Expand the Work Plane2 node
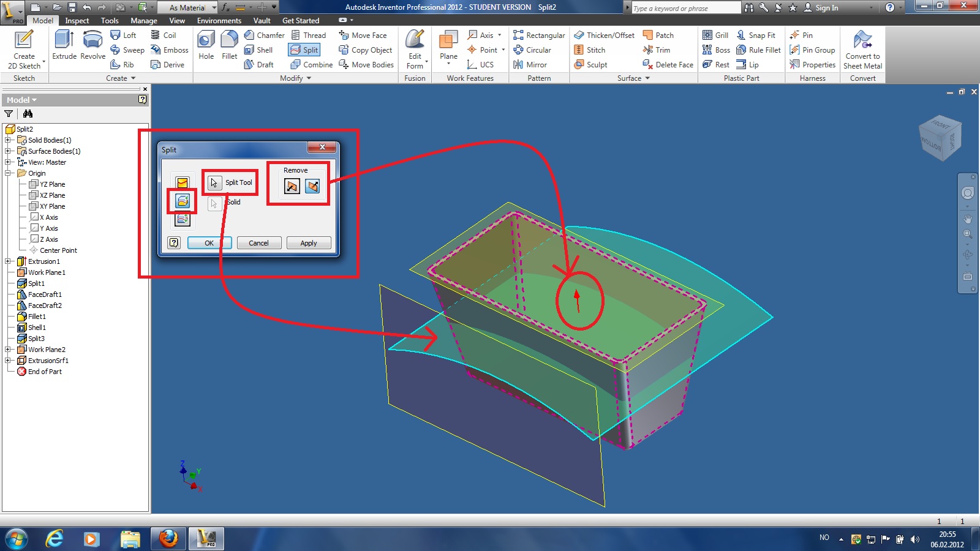This screenshot has width=980, height=551. [8, 350]
